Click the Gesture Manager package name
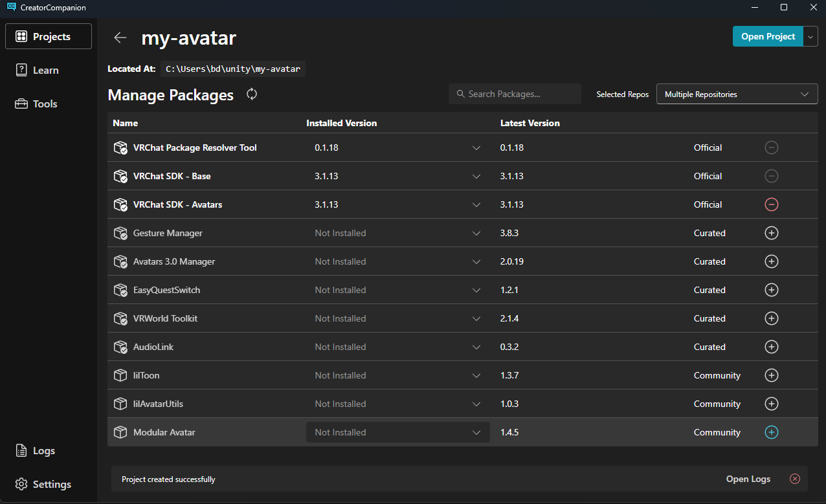Image resolution: width=826 pixels, height=504 pixels. (x=168, y=233)
